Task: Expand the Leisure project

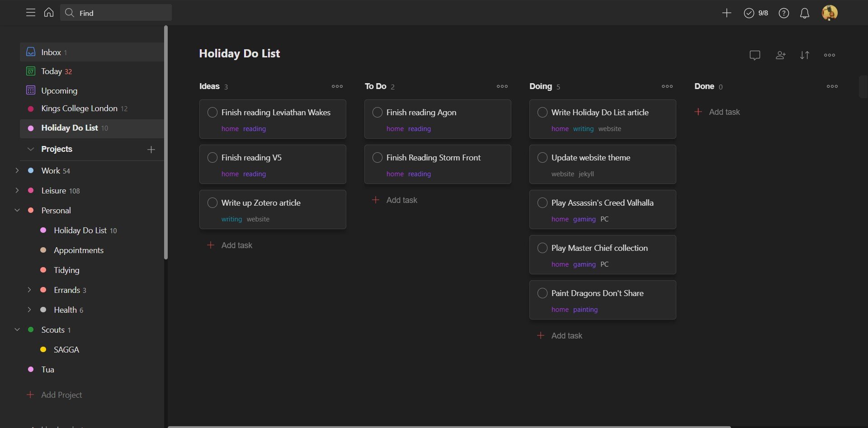Action: tap(17, 190)
